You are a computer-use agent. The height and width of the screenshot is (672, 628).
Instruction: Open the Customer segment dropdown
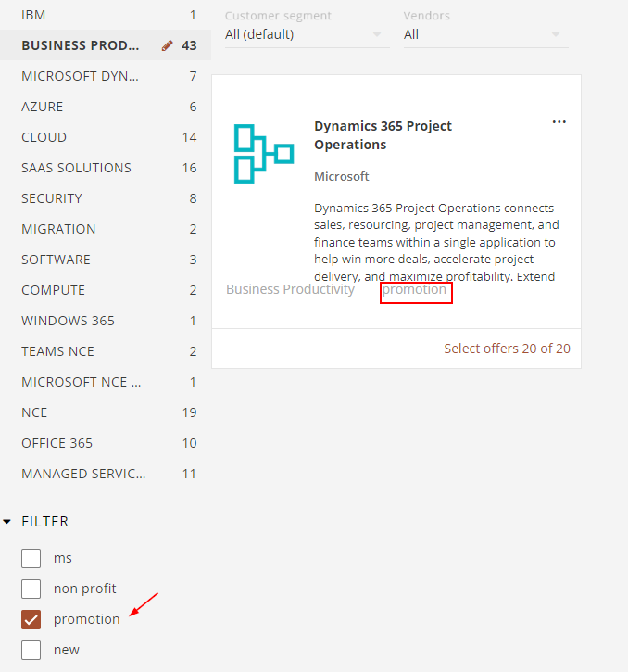308,34
